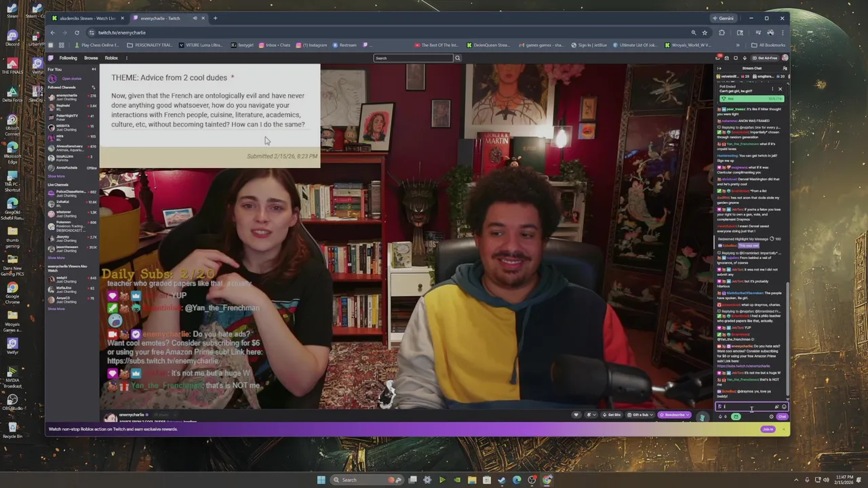This screenshot has height=488, width=868.
Task: Click Show more under Followed Channels
Action: (x=56, y=176)
